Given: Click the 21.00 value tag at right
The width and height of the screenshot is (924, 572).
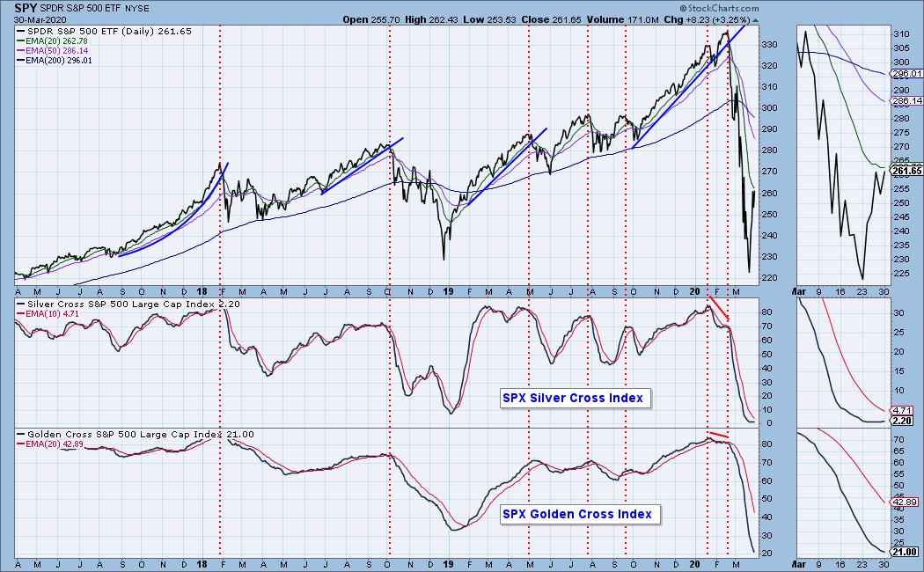Looking at the screenshot, I should [x=905, y=552].
